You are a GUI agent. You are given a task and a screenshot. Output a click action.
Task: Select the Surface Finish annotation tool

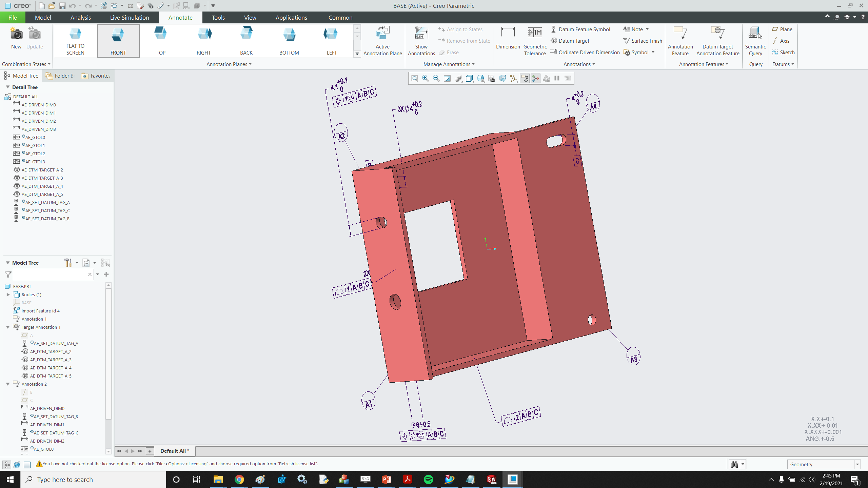(x=643, y=41)
